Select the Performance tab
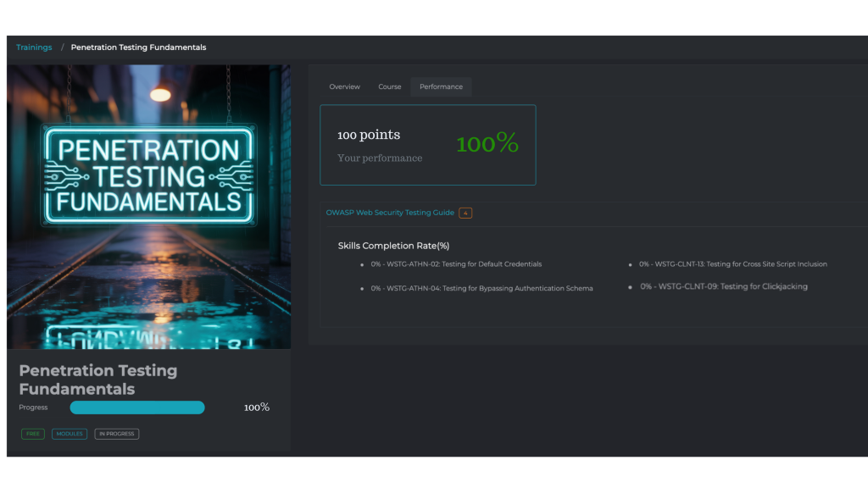 pos(441,86)
